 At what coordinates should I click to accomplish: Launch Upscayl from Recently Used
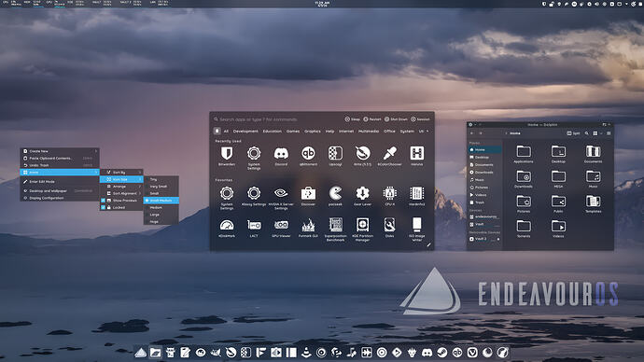point(335,156)
